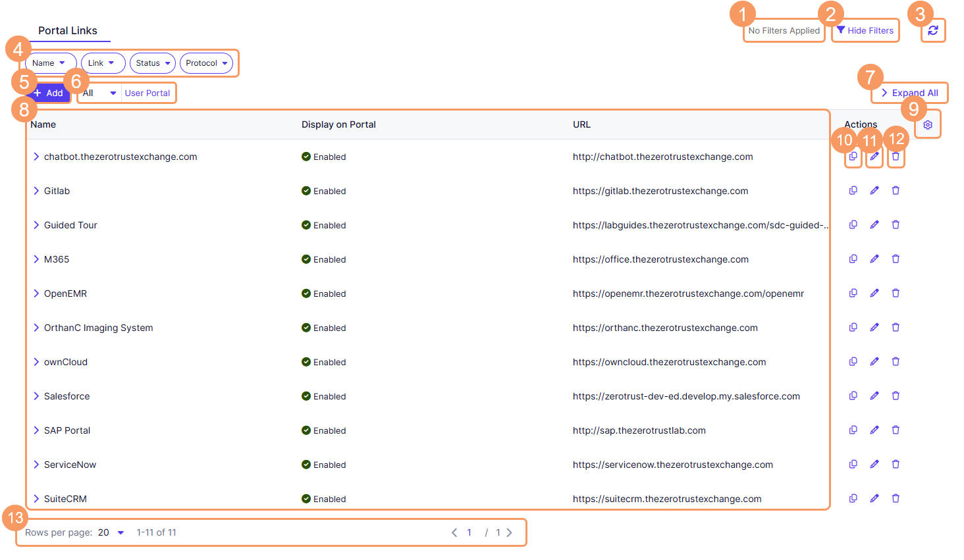The width and height of the screenshot is (964, 560).
Task: Edit the OrthanC Imaging System link
Action: (x=874, y=328)
